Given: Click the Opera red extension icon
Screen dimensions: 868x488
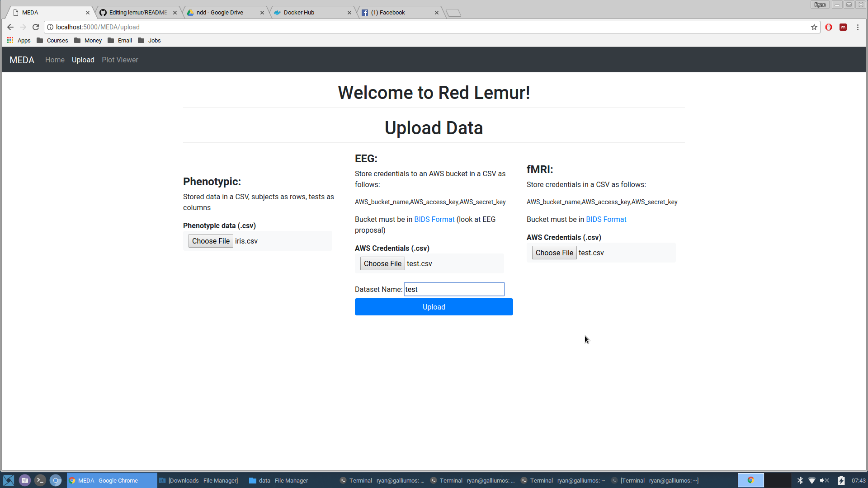Looking at the screenshot, I should point(829,27).
